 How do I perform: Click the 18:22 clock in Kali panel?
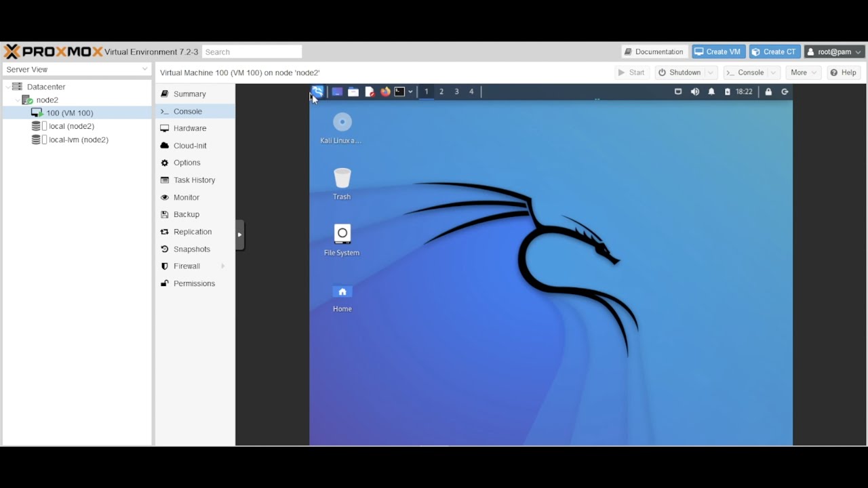(x=744, y=91)
